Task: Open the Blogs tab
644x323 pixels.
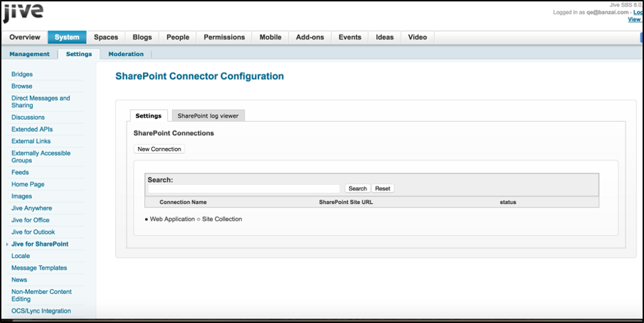Action: [142, 37]
